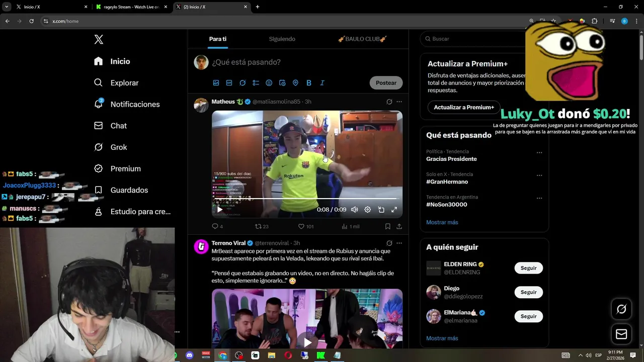Expand Matheus video to fullscreen
The height and width of the screenshot is (362, 644).
tap(394, 210)
